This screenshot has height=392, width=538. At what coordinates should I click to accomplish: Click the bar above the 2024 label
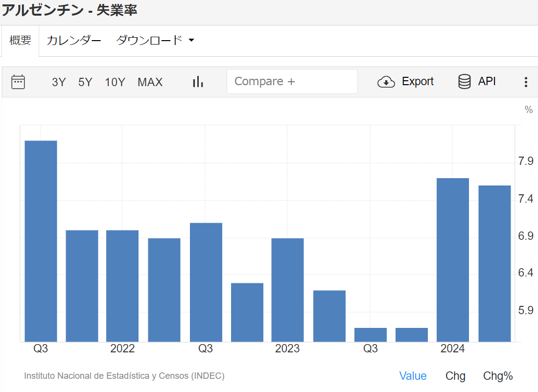pos(452,259)
